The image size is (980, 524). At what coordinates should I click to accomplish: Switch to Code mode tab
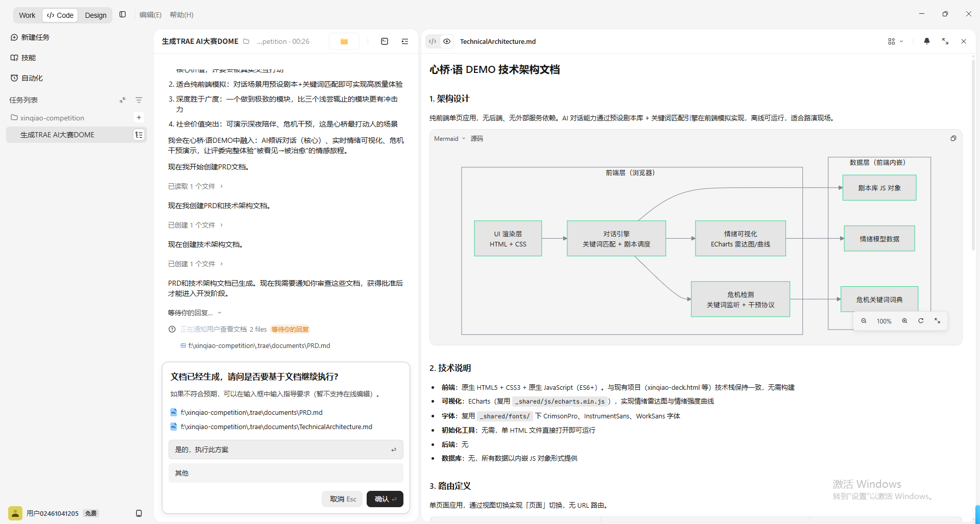(60, 15)
